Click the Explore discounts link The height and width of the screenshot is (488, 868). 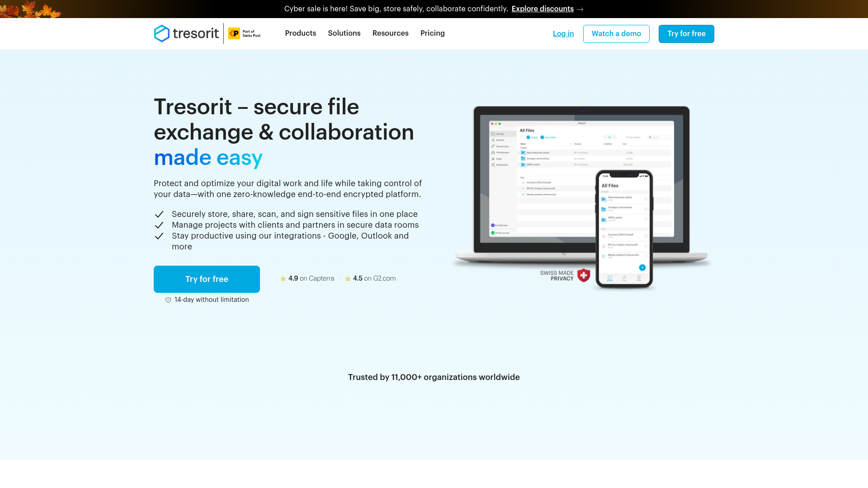pyautogui.click(x=542, y=9)
